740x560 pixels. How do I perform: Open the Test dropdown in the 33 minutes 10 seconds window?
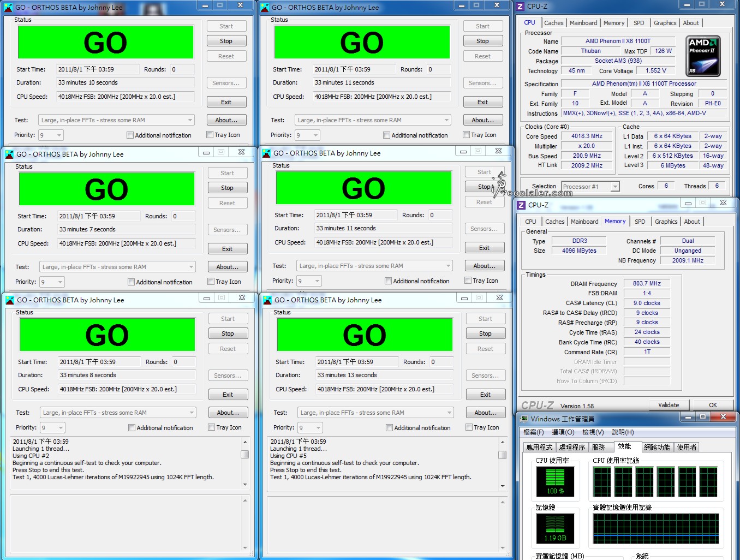point(117,120)
